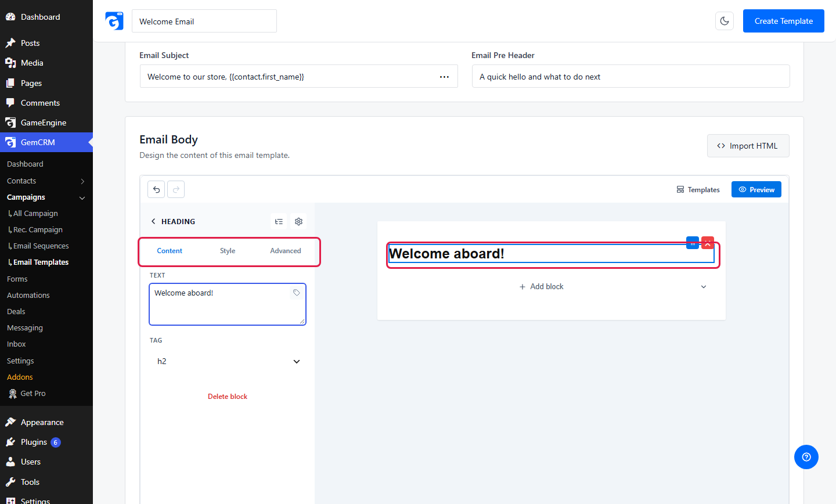Insert a merge tag in Text field

coord(297,293)
